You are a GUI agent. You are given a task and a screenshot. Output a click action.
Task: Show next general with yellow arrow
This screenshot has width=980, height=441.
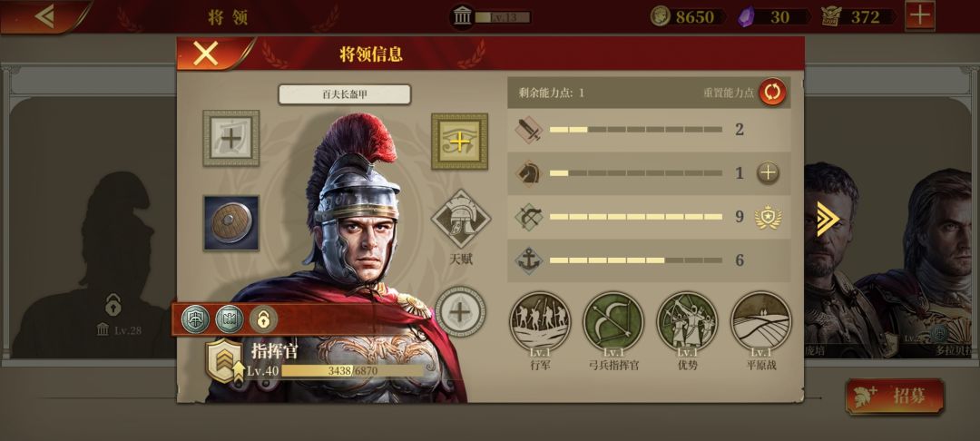828,219
